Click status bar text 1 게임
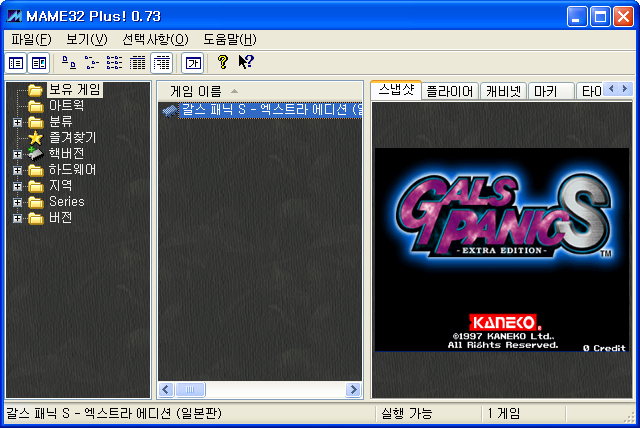Viewport: 640px width, 428px height. click(504, 413)
